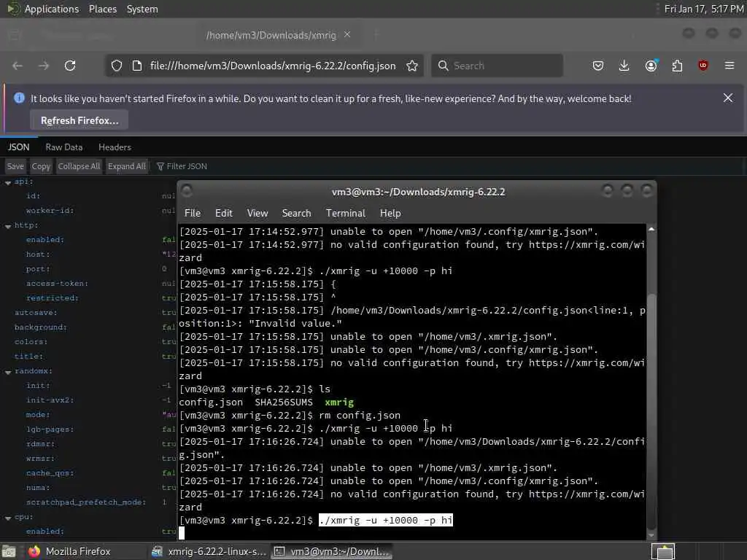The width and height of the screenshot is (747, 560).
Task: Click the clock Fri Jan 17 in panel
Action: [x=704, y=9]
